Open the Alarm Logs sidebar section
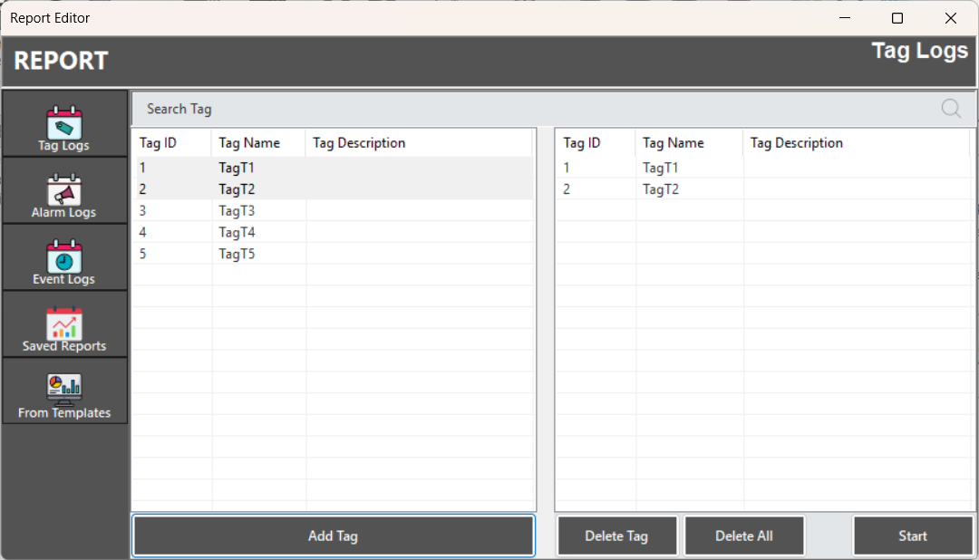Screen dimensions: 979x560 click(64, 190)
